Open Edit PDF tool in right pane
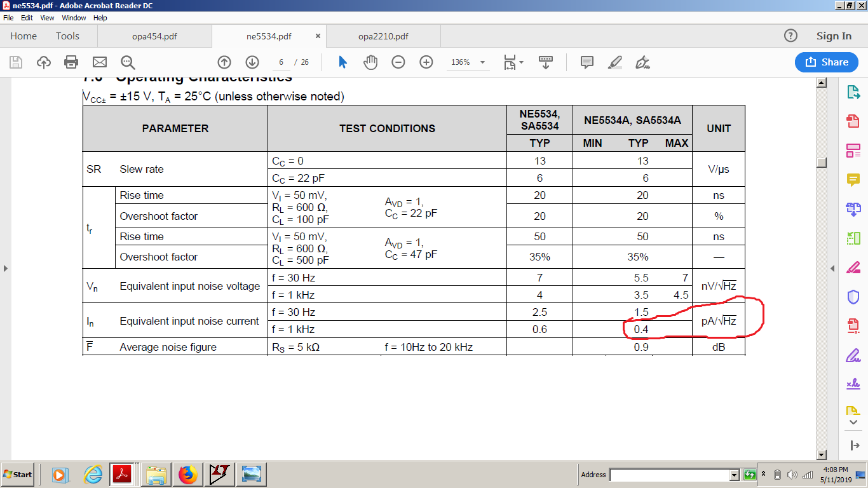This screenshot has width=868, height=488. point(853,151)
